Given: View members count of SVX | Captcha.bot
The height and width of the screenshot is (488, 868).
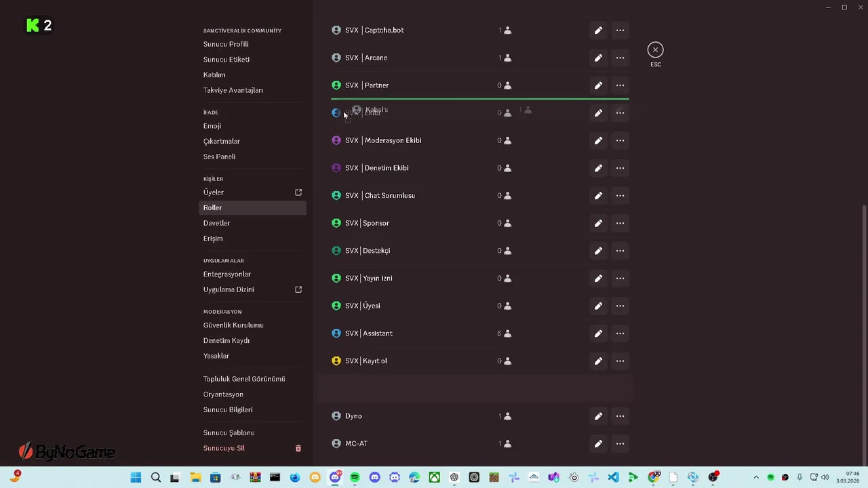Looking at the screenshot, I should (505, 30).
